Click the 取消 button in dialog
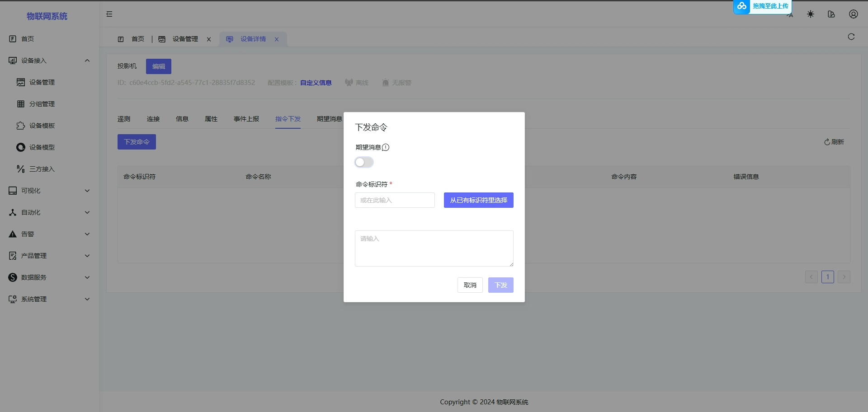The height and width of the screenshot is (412, 868). coord(470,285)
